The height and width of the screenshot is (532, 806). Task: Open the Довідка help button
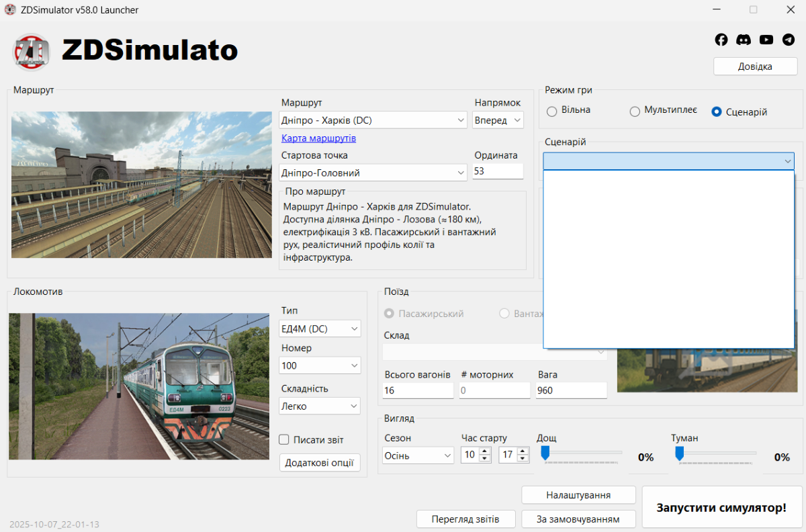(755, 66)
